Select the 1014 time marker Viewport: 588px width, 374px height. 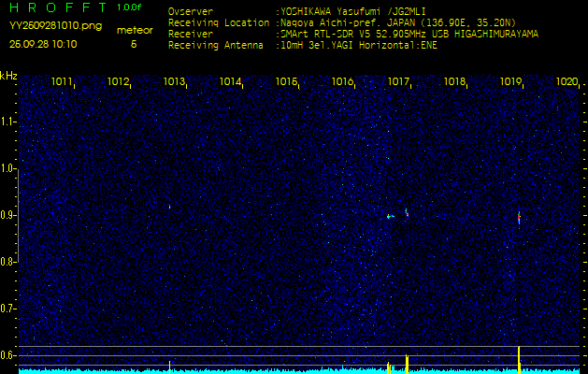[231, 82]
